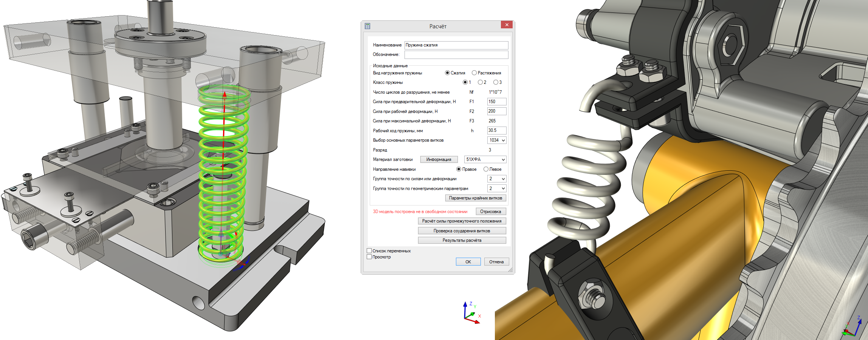Confirm the dialog with OK
Viewport: 868px width, 340px height.
click(468, 262)
